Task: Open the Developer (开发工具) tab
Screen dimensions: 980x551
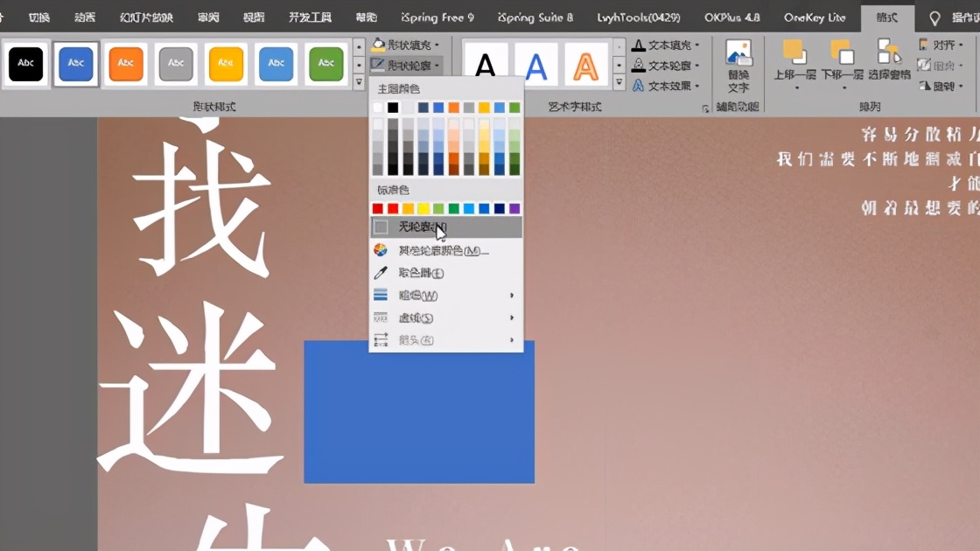Action: coord(310,17)
